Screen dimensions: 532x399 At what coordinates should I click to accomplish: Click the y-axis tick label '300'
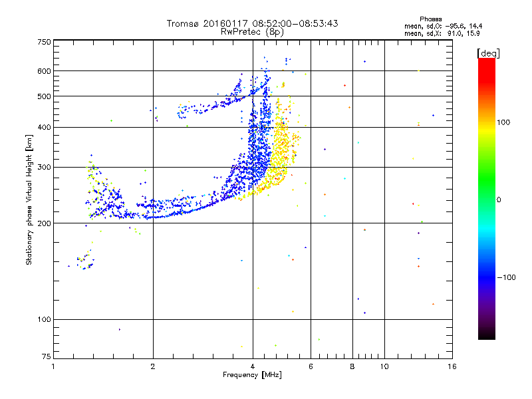coord(44,167)
